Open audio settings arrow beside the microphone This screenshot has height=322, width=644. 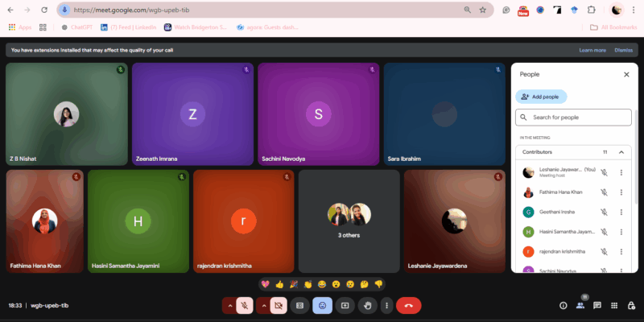[x=228, y=305]
